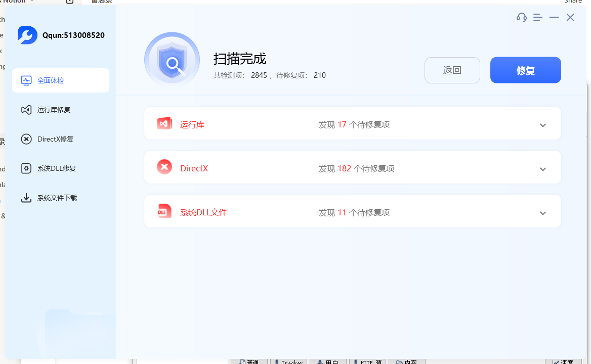Select the Tracker tab in the background window
The width and height of the screenshot is (591, 364).
pyautogui.click(x=288, y=362)
